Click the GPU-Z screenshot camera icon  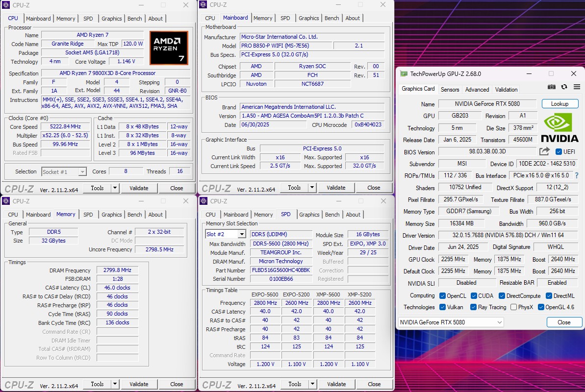point(552,87)
